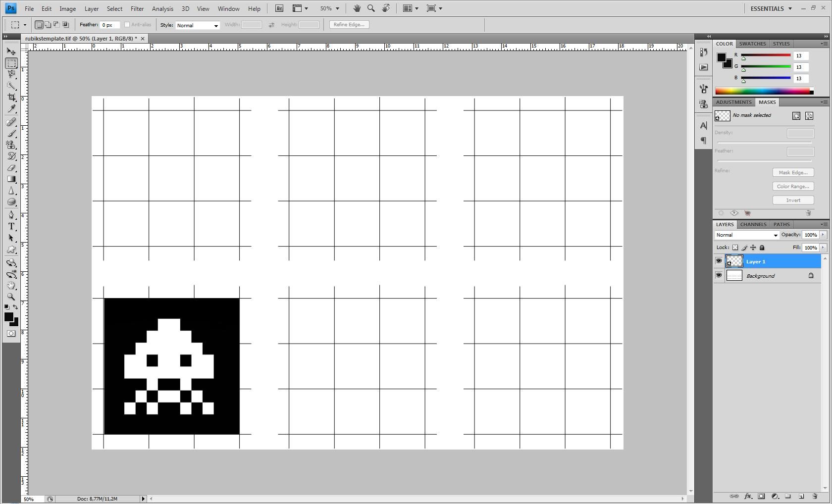Enable Add to selection mode
This screenshot has height=504, width=832.
[x=48, y=25]
